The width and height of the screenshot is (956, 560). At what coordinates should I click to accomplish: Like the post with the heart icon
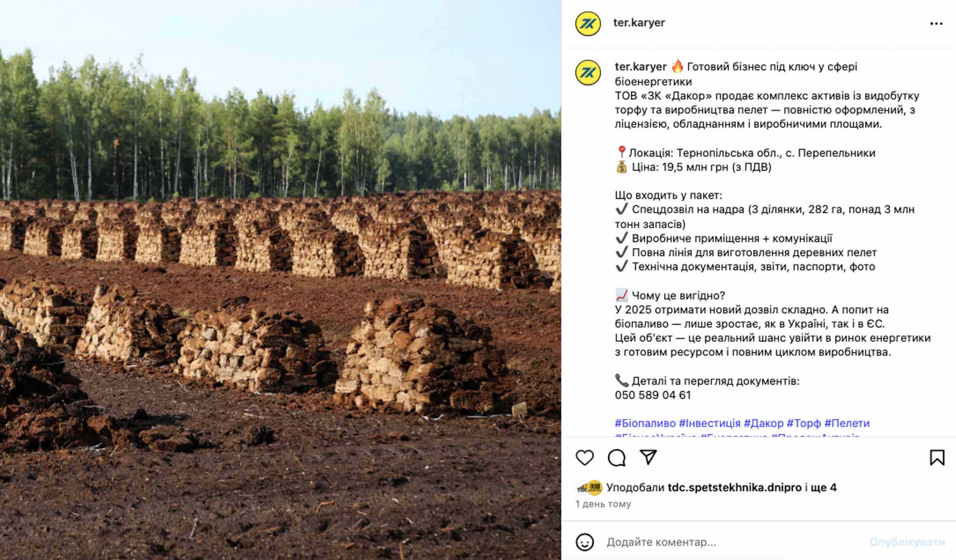point(584,457)
